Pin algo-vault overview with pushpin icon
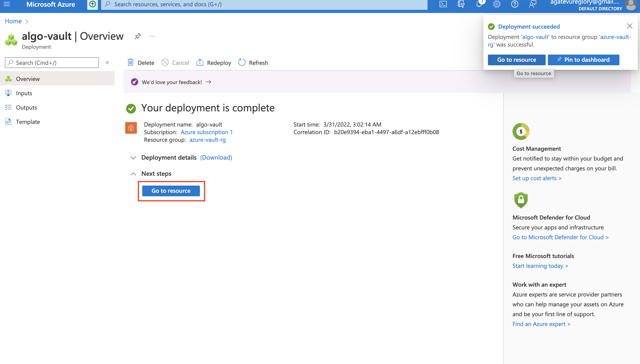The width and height of the screenshot is (640, 364). [138, 36]
